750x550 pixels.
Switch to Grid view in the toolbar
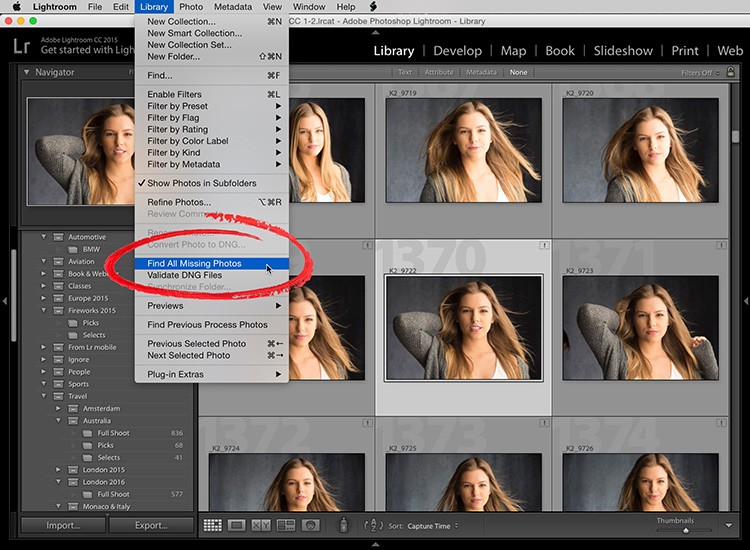coord(213,525)
